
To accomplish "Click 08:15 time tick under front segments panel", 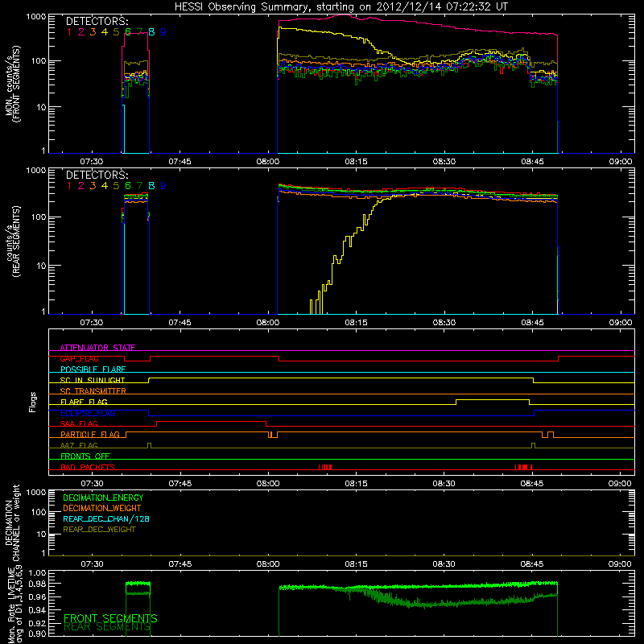I will 356,162.
